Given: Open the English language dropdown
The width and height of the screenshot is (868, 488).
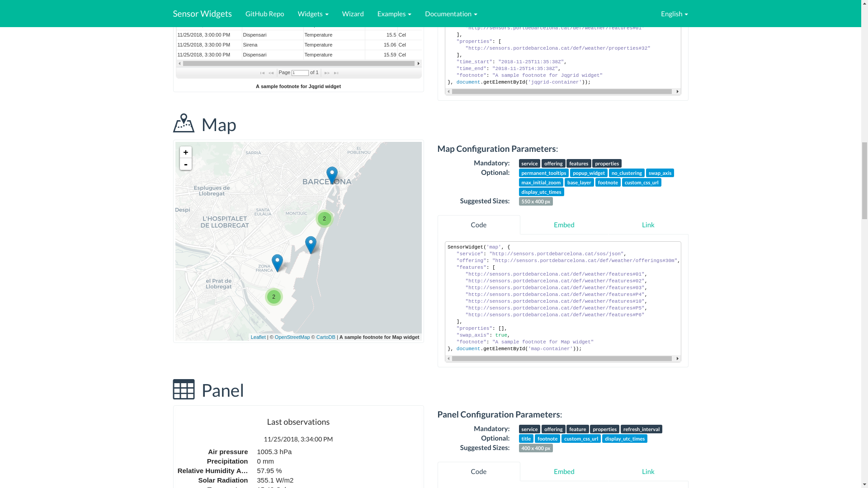Looking at the screenshot, I should coord(674,14).
